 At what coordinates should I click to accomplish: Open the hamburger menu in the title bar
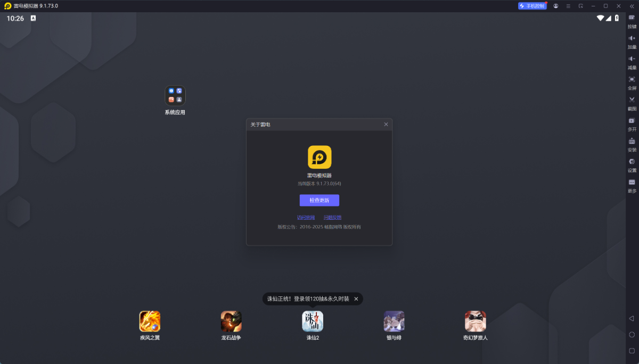[568, 6]
